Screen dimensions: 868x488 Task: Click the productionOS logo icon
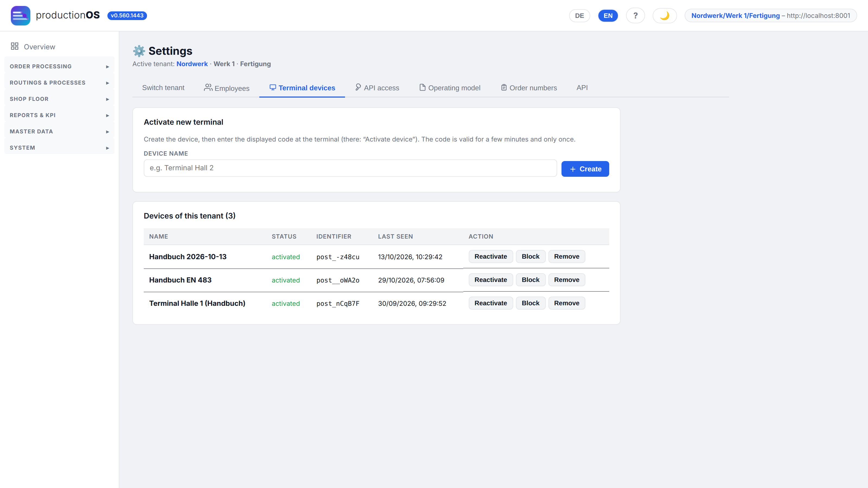click(21, 15)
